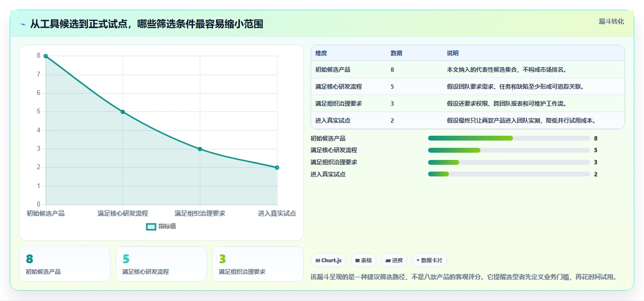The width and height of the screenshot is (644, 301).
Task: Click progress value 3 at bar end
Action: tap(596, 162)
